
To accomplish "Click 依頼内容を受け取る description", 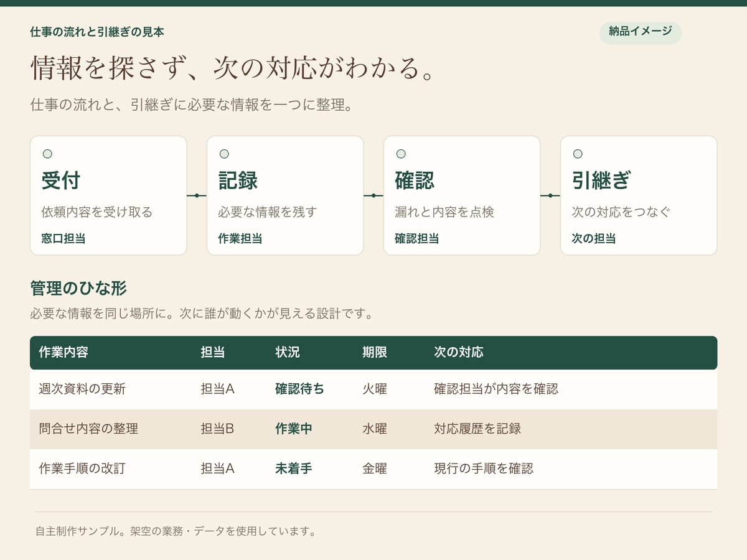I will coord(96,212).
